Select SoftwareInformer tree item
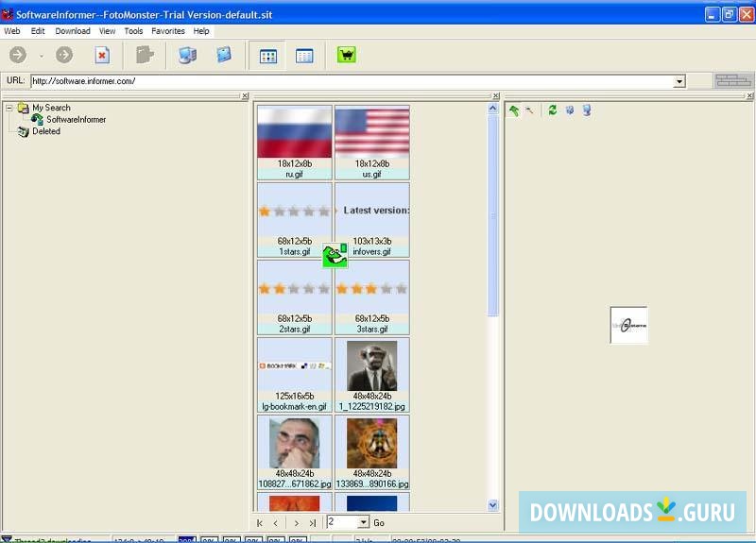This screenshot has width=756, height=543. 77,120
